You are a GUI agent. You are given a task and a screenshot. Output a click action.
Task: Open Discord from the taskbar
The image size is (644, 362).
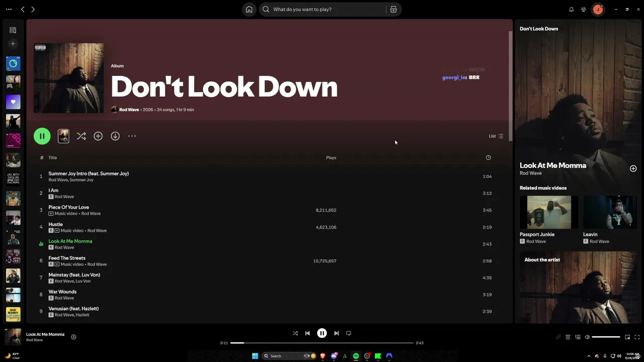(x=334, y=356)
